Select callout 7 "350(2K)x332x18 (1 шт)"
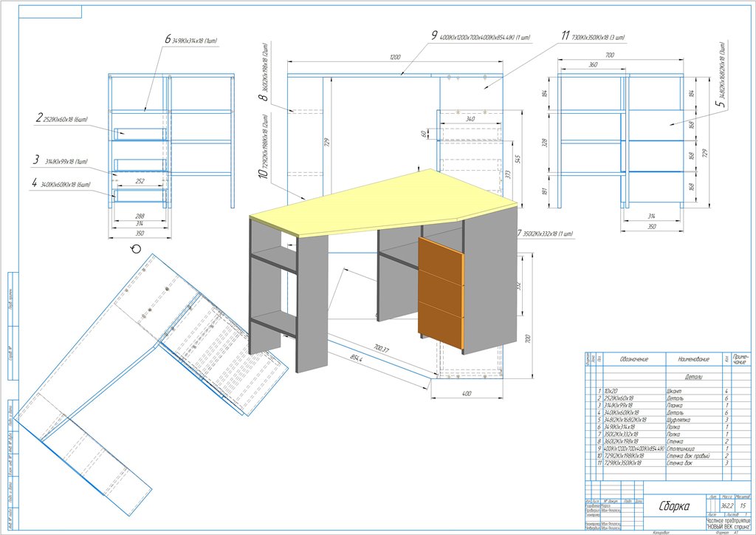 (545, 234)
